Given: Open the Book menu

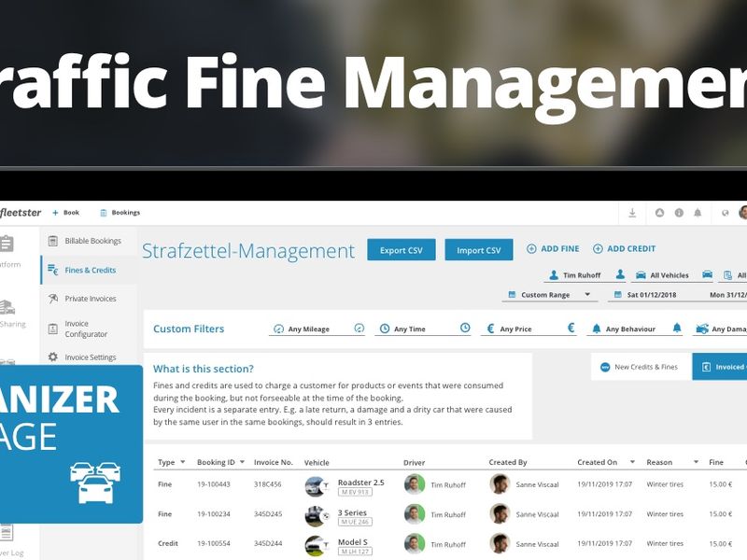Looking at the screenshot, I should (68, 212).
